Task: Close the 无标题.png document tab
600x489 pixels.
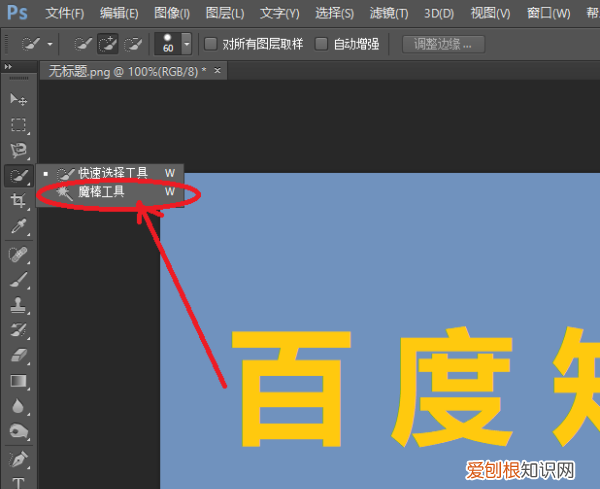Action: [x=217, y=70]
